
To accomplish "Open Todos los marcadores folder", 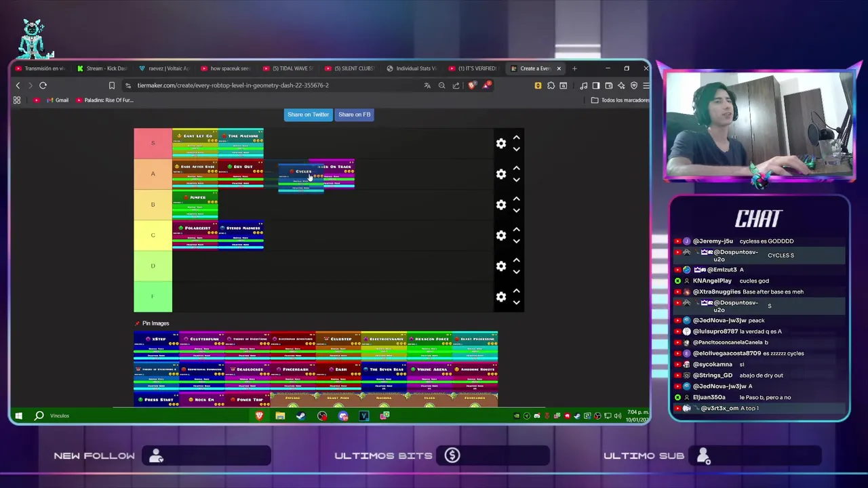I will (x=620, y=100).
